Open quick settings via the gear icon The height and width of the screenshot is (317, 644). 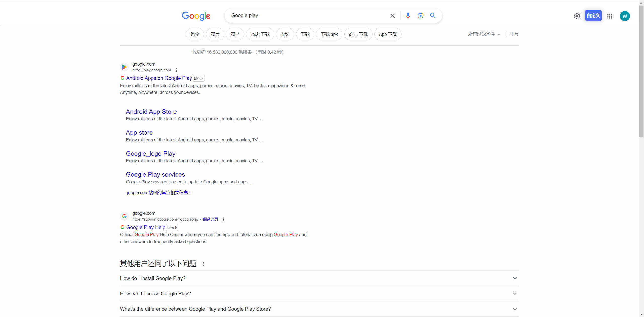pos(577,16)
